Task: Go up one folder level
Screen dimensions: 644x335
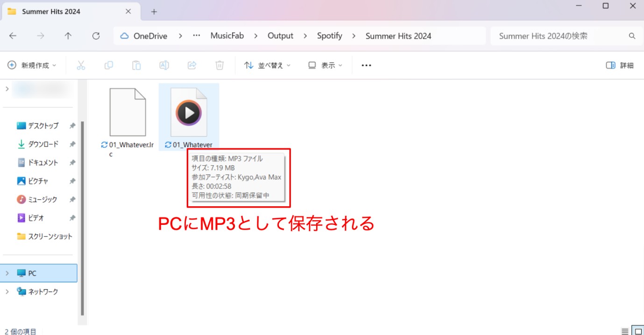Action: pos(68,36)
